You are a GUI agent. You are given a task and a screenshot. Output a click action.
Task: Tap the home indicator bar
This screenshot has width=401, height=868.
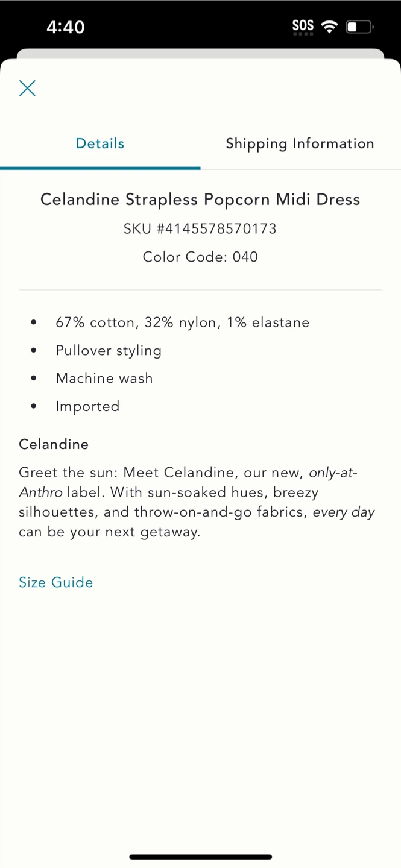click(x=200, y=857)
